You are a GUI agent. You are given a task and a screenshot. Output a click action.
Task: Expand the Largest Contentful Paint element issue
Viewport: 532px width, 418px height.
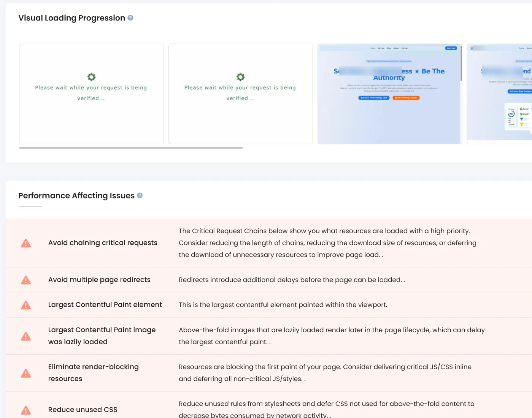(105, 305)
